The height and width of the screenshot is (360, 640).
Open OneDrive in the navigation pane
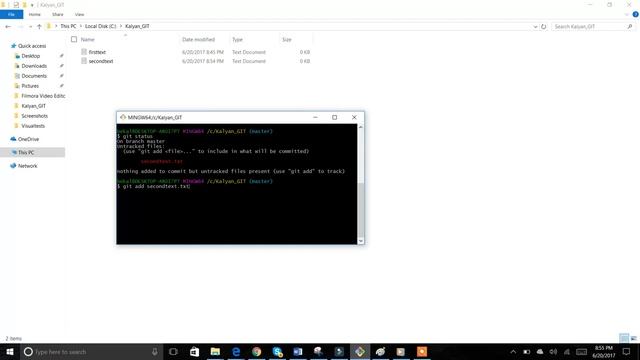pos(28,139)
